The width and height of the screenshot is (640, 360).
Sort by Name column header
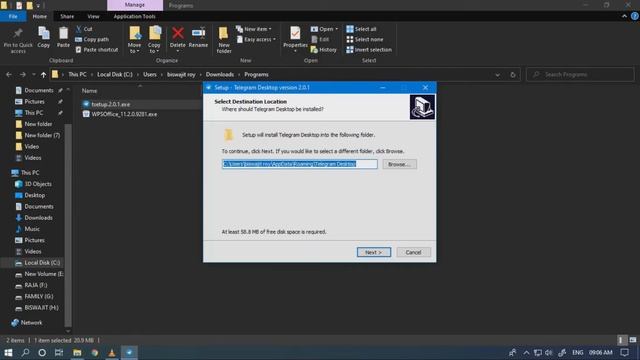tap(89, 91)
